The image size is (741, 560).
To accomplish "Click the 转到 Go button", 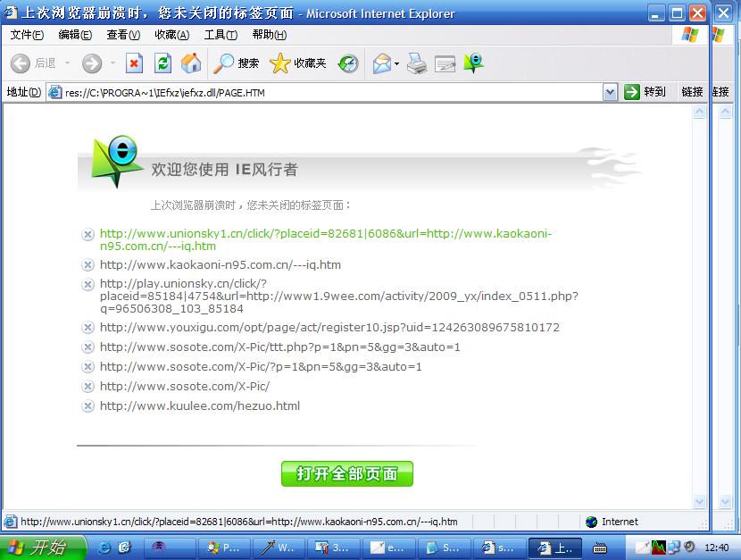I will pyautogui.click(x=645, y=92).
